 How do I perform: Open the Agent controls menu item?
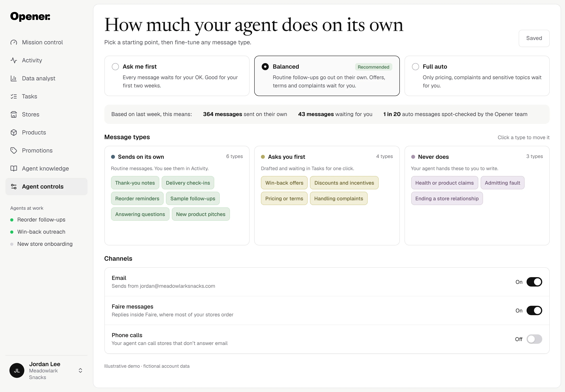tap(46, 187)
